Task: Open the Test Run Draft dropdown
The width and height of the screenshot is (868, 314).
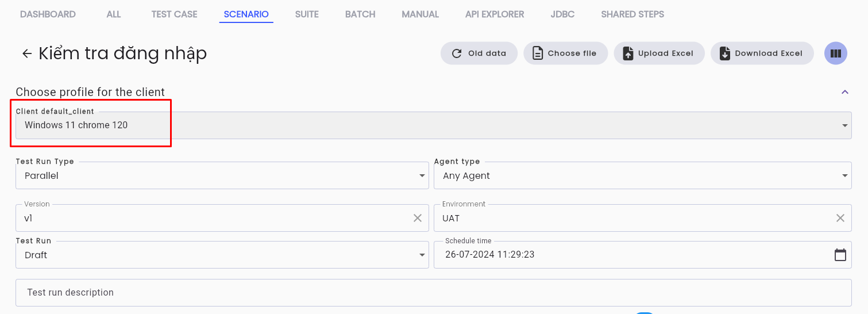Action: pos(222,255)
